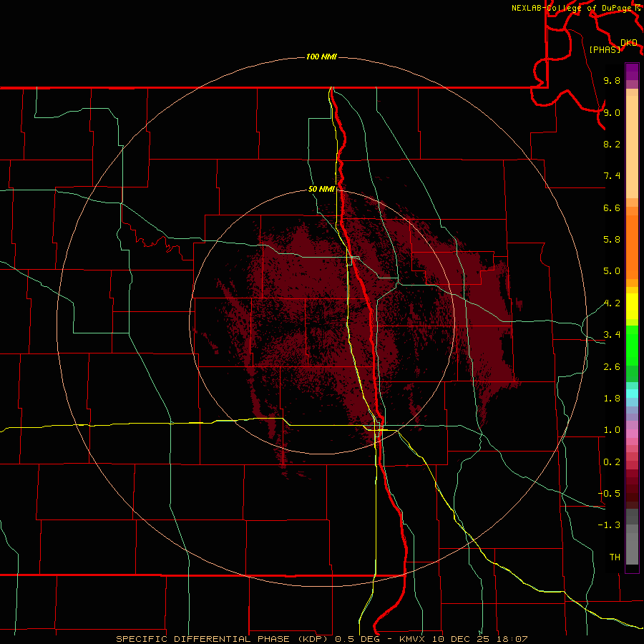644x644 pixels.
Task: Click the 'KMVX' radar site identifier
Action: coord(411,639)
